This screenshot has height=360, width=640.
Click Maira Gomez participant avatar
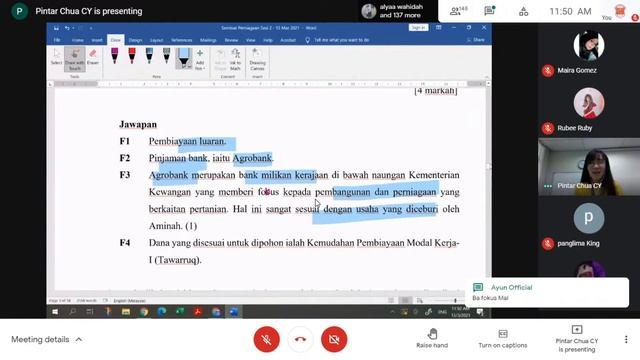pyautogui.click(x=589, y=45)
